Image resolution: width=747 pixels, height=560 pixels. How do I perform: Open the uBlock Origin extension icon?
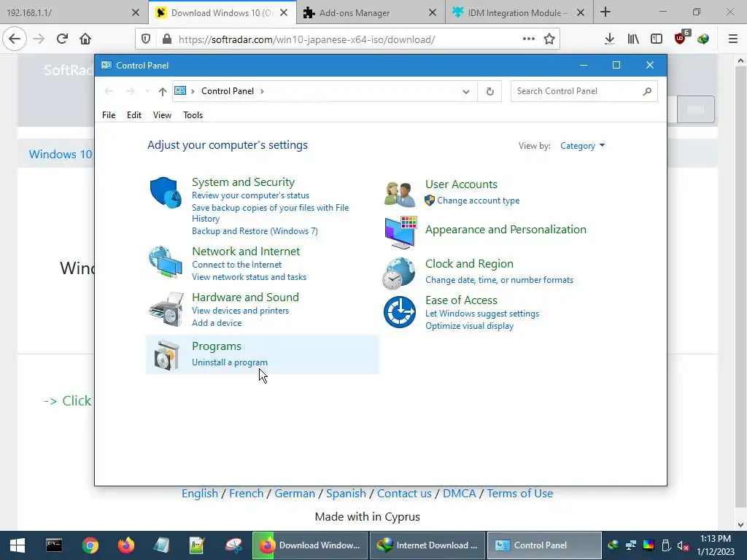(x=681, y=38)
